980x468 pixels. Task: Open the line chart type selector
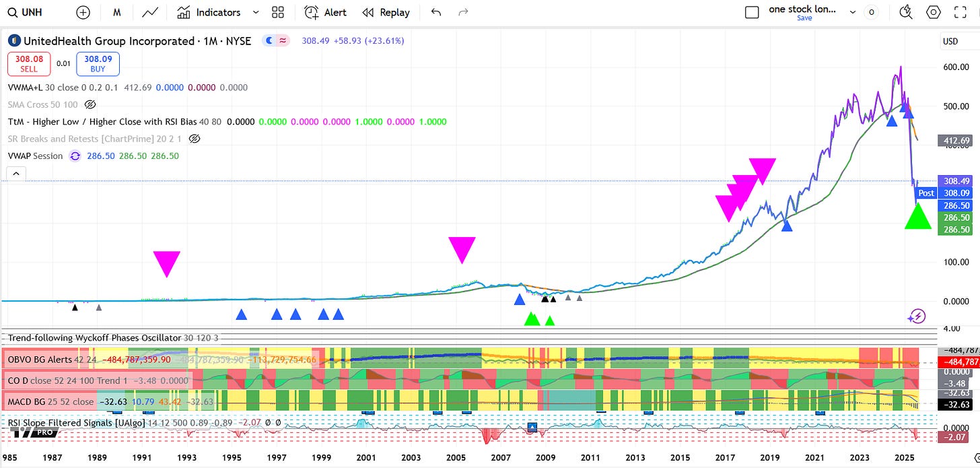pyautogui.click(x=150, y=12)
